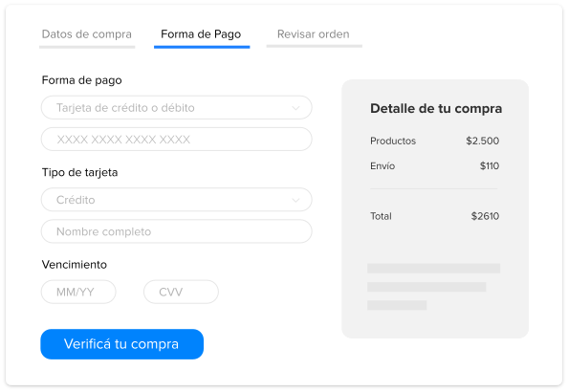Click the Tipo de tarjeta section label
Image resolution: width=568 pixels, height=392 pixels.
79,172
